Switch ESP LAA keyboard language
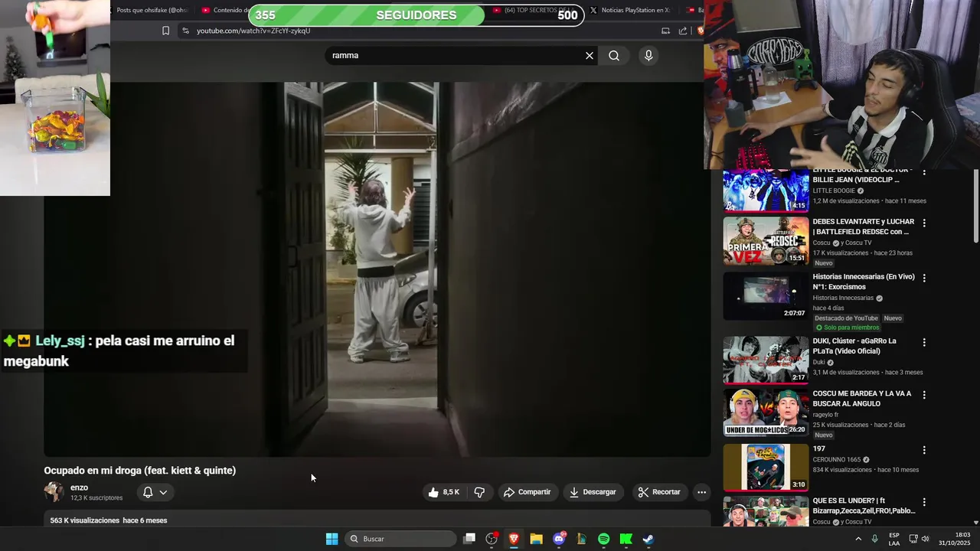 (x=894, y=539)
